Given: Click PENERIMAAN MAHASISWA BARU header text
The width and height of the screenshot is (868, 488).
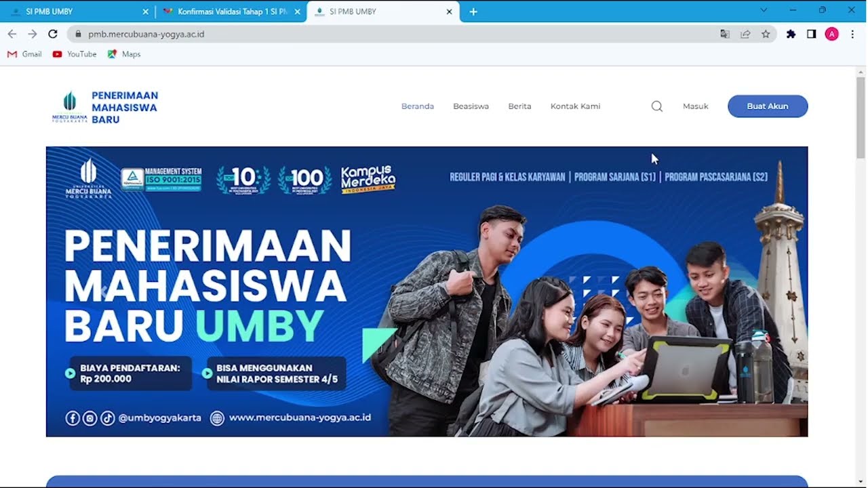Looking at the screenshot, I should [125, 107].
